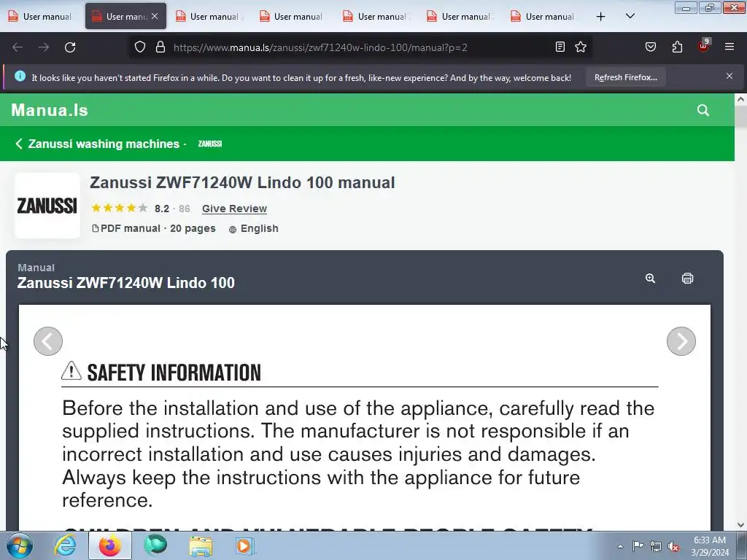Open the Manua.ls search icon
This screenshot has height=560, width=747.
703,110
